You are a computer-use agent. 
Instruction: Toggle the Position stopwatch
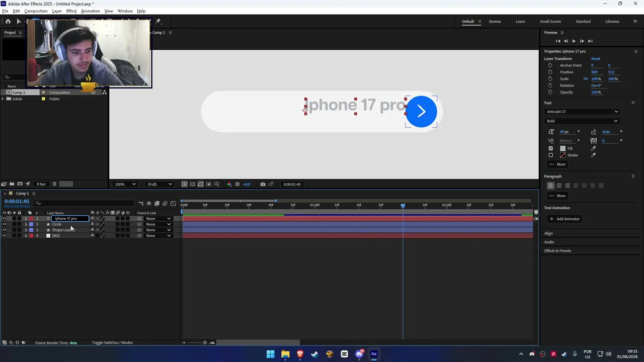click(x=550, y=72)
